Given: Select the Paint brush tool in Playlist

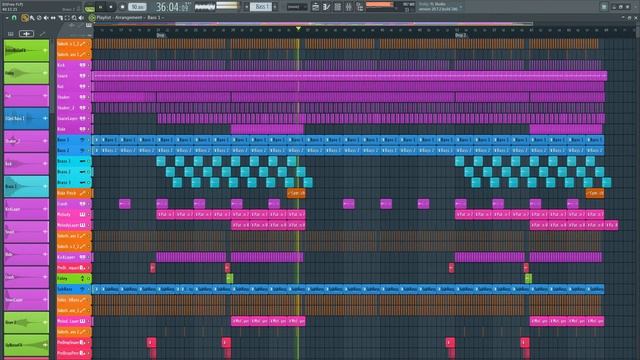Looking at the screenshot, I should click(32, 18).
